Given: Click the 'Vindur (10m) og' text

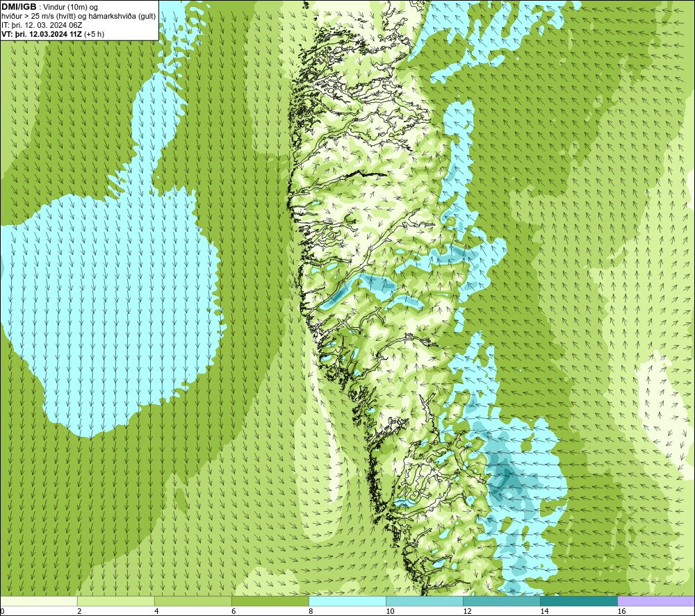Looking at the screenshot, I should 70,8.
